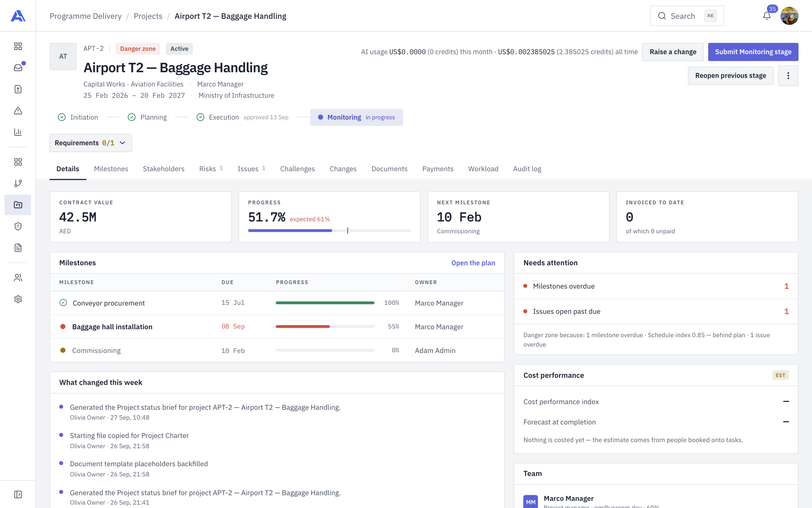The height and width of the screenshot is (508, 812).
Task: Open the warning triangle icon in the sidebar
Action: [x=18, y=111]
